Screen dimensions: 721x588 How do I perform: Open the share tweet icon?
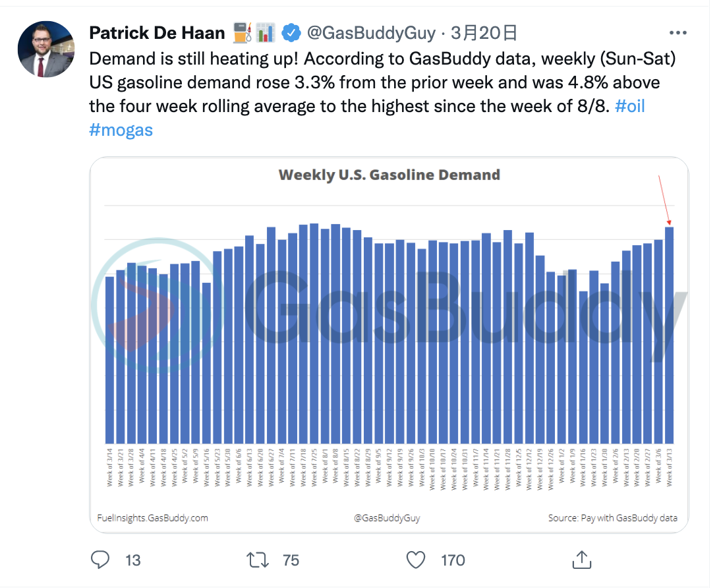coord(581,560)
